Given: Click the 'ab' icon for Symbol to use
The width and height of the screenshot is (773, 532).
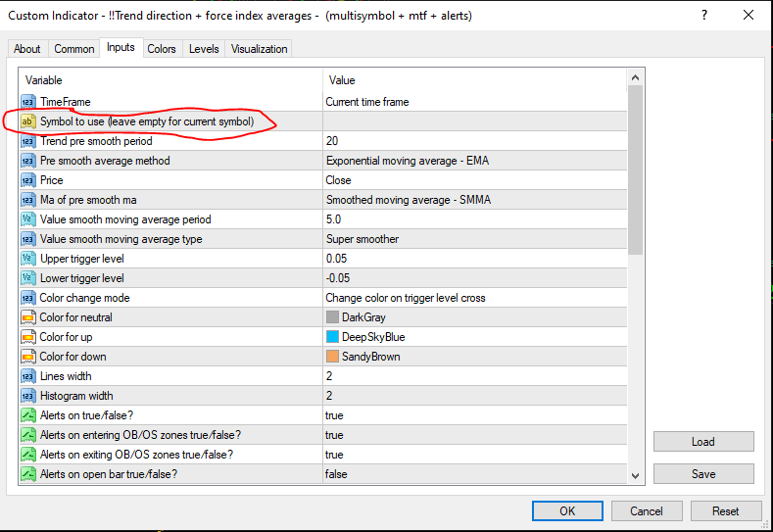Looking at the screenshot, I should (27, 121).
